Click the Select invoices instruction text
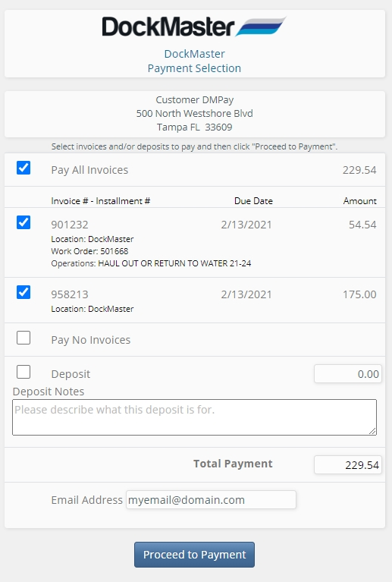 point(194,146)
